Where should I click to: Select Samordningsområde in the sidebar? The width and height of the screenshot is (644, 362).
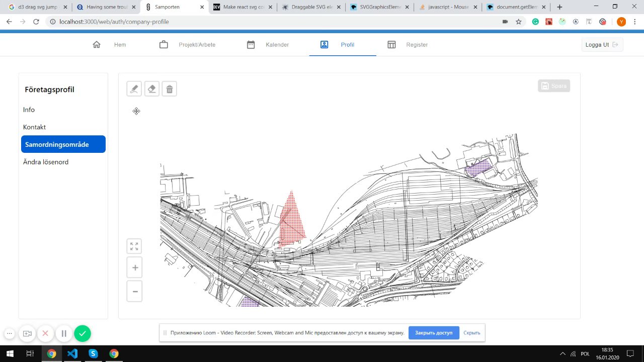(x=63, y=144)
